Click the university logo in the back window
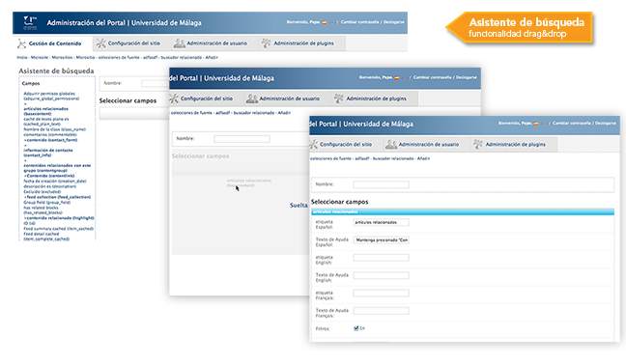The image size is (626, 364). click(x=30, y=22)
